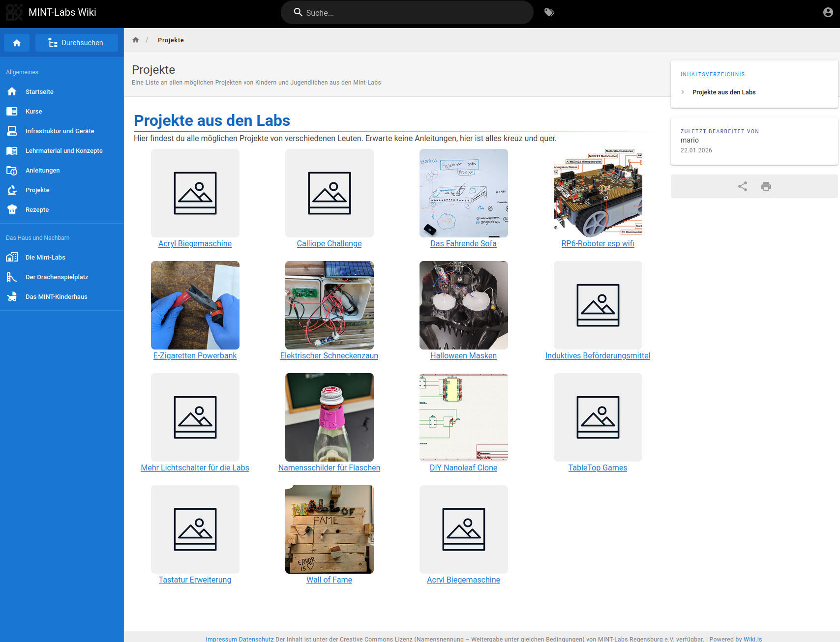This screenshot has width=840, height=642.
Task: Click the Das Fahrende Sofa whiteboard thumbnail
Action: (x=463, y=193)
